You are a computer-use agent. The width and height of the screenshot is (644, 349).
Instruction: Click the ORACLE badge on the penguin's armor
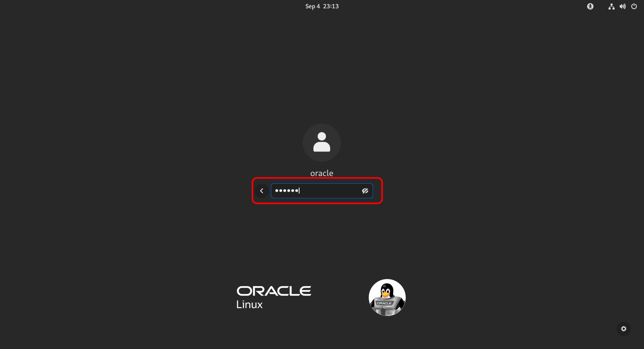384,303
